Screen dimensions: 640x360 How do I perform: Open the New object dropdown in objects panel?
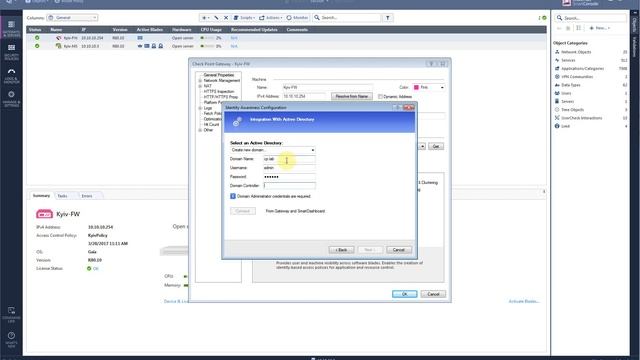(599, 28)
